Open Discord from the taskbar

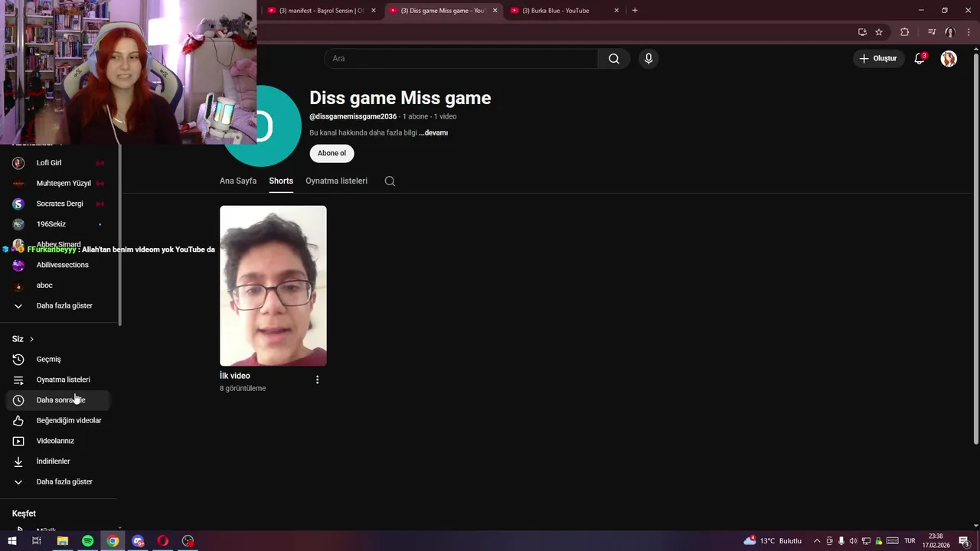point(138,541)
